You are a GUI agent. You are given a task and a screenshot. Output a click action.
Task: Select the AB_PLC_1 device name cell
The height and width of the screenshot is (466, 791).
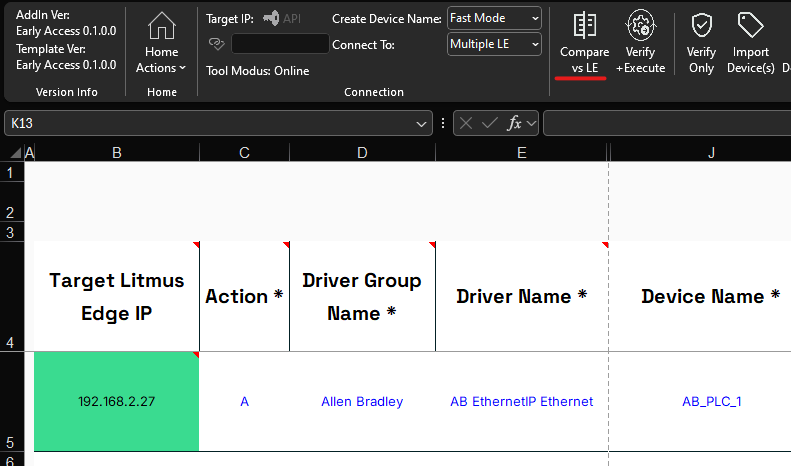tap(711, 401)
